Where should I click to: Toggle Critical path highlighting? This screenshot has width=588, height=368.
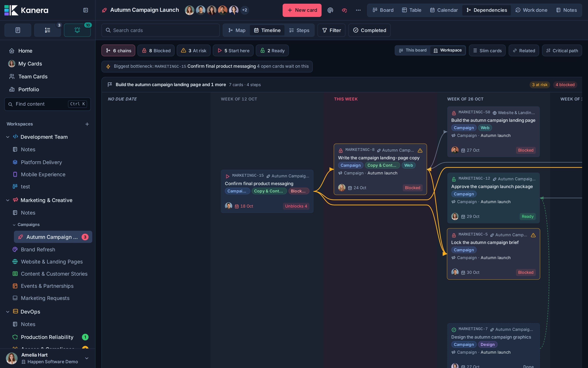[x=562, y=51]
